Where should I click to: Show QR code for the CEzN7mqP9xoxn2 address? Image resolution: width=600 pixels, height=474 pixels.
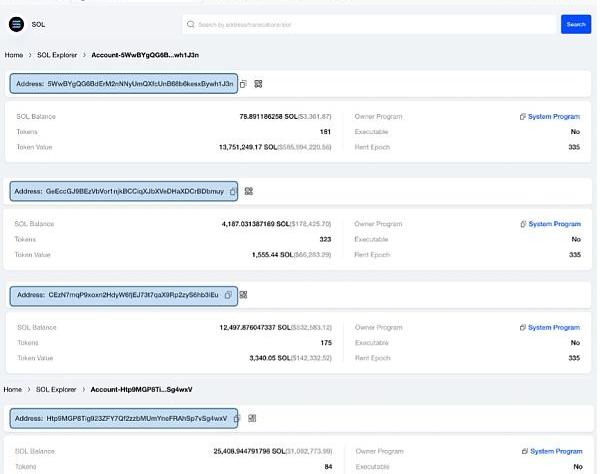243,295
